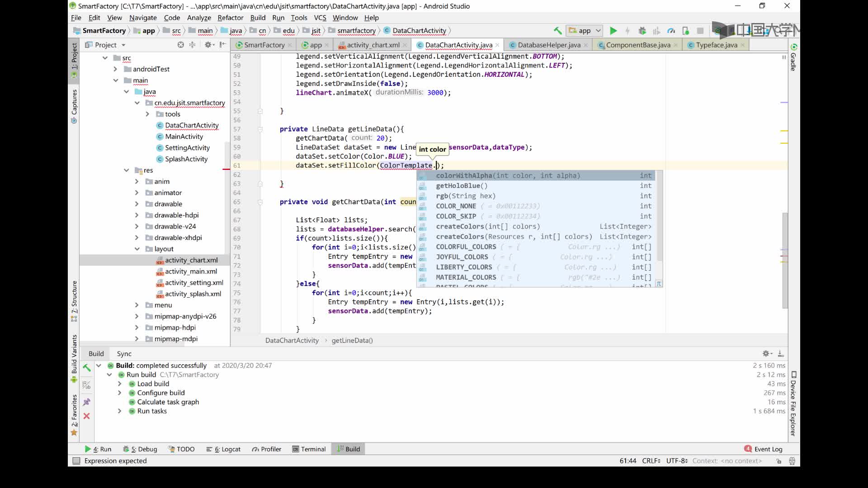The height and width of the screenshot is (488, 868).
Task: Click the hammer rebuild icon in Build panel
Action: (86, 367)
